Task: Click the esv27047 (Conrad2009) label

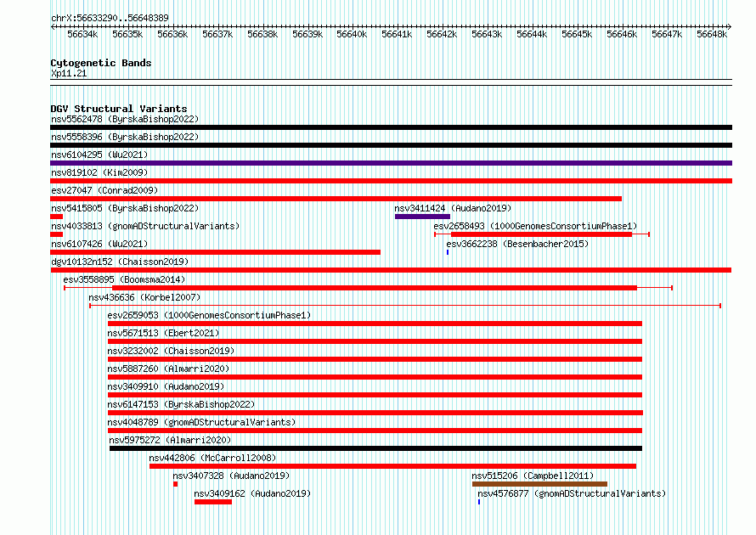Action: pyautogui.click(x=104, y=190)
